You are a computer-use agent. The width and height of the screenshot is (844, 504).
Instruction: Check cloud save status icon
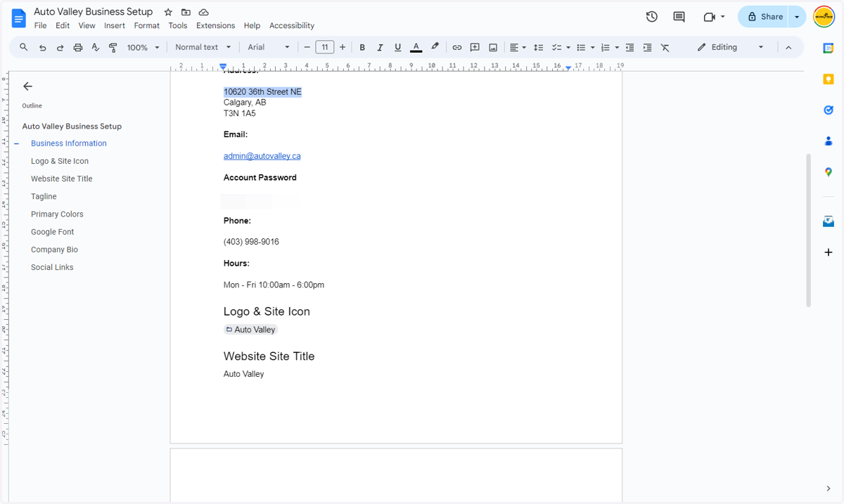point(203,13)
